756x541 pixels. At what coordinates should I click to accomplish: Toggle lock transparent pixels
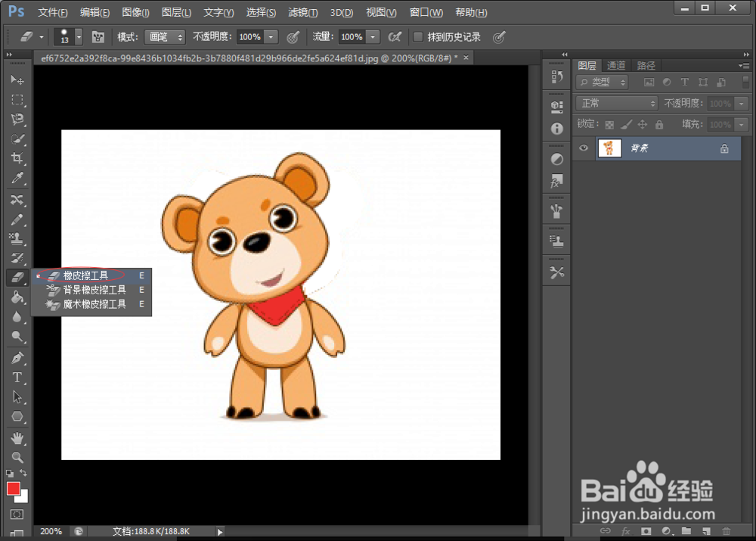click(x=609, y=125)
